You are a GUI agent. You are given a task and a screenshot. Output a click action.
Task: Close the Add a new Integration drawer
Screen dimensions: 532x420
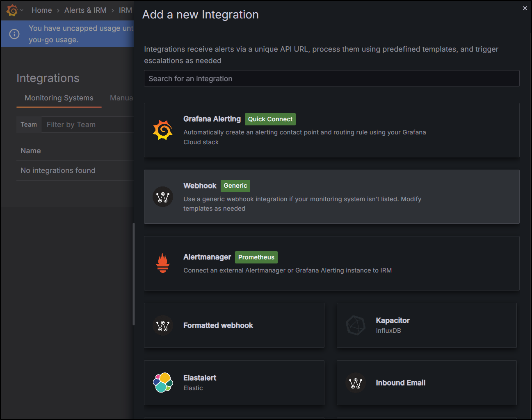click(x=525, y=8)
